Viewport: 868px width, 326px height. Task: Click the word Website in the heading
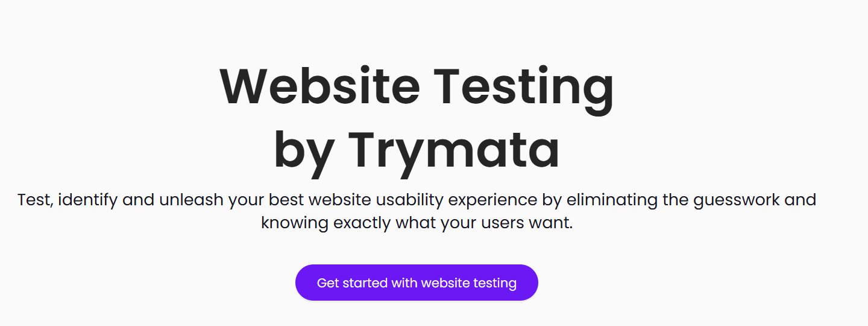[319, 86]
